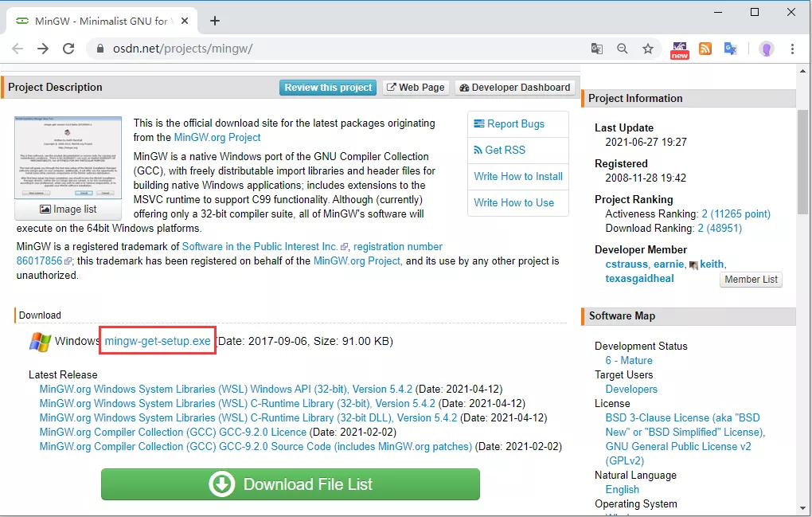Click the vertical scrollbar thumb

tap(802, 162)
